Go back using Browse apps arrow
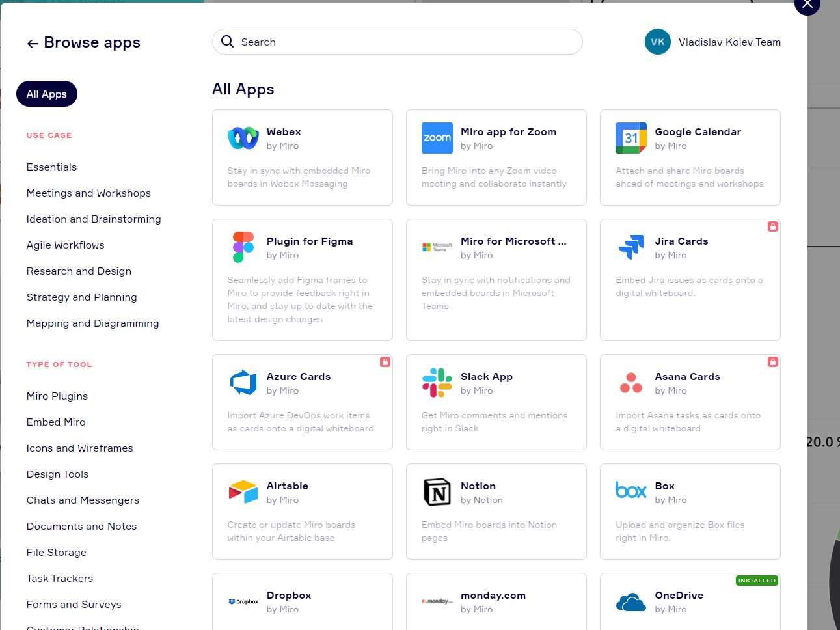 [33, 44]
